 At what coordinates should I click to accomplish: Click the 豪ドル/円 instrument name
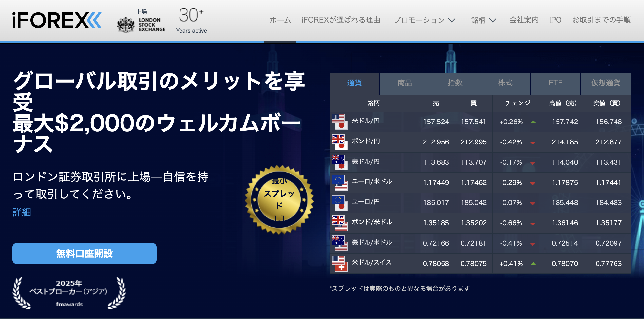click(x=366, y=162)
